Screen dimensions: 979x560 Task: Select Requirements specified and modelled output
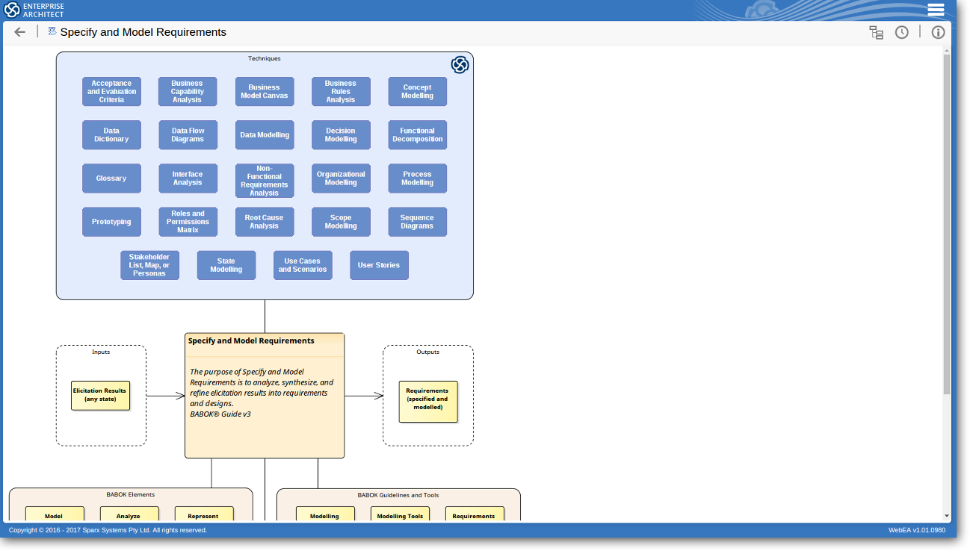point(427,401)
